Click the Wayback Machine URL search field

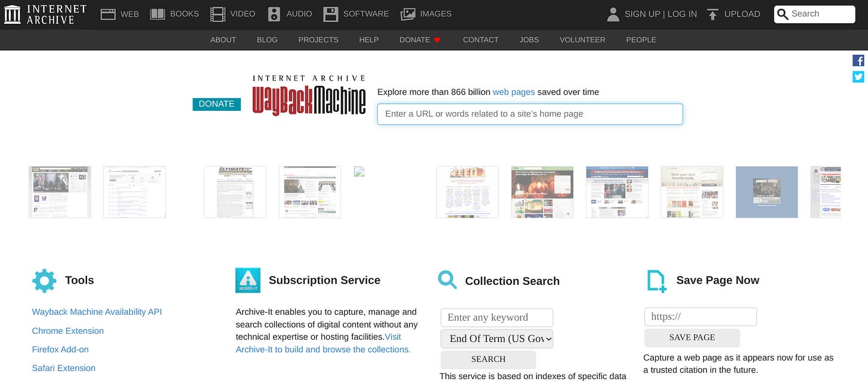coord(529,114)
